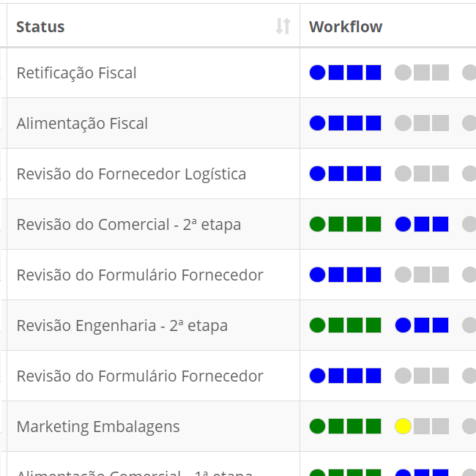Click blue circle in Retificação Fiscal row
The width and height of the screenshot is (476, 476).
click(x=317, y=72)
